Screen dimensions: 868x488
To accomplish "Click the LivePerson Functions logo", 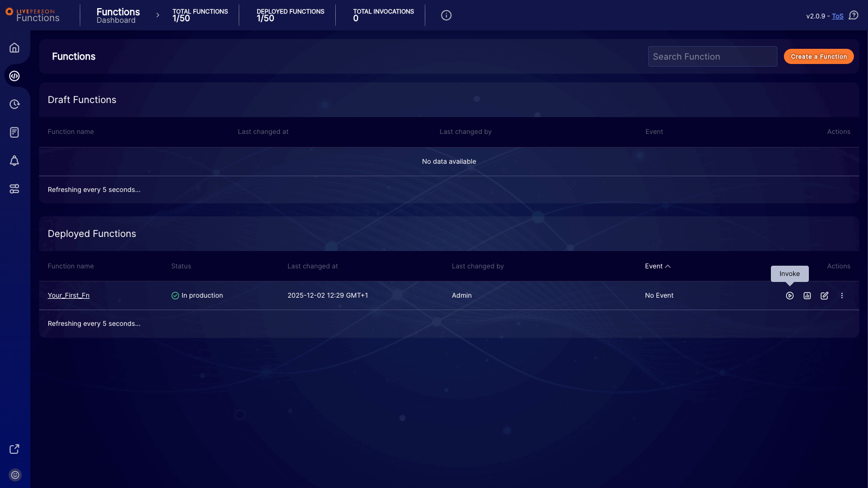I will (34, 15).
